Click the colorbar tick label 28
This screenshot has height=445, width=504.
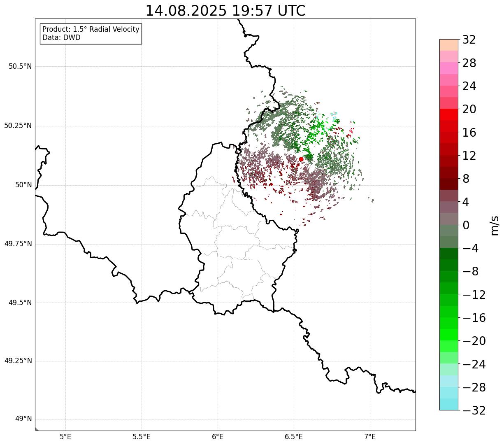point(469,63)
